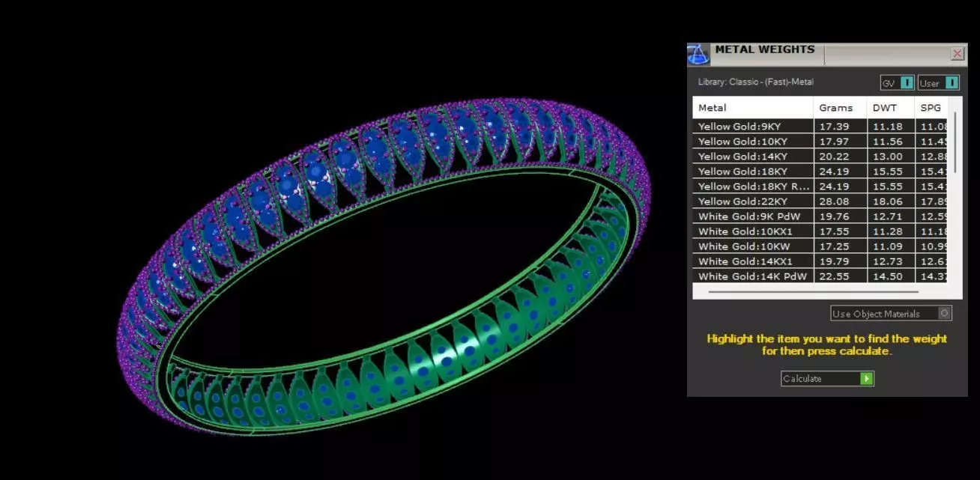This screenshot has height=480, width=980.
Task: Sort by the Grams column header
Action: point(841,108)
